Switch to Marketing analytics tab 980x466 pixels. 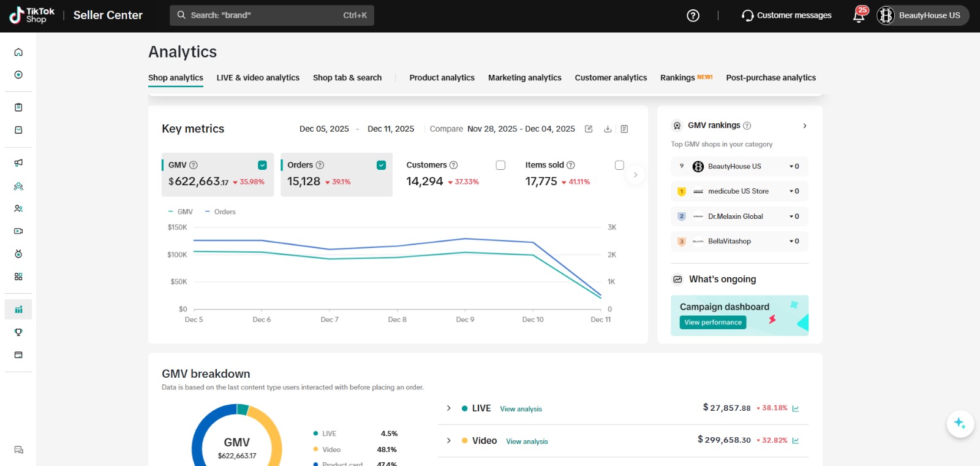coord(525,78)
